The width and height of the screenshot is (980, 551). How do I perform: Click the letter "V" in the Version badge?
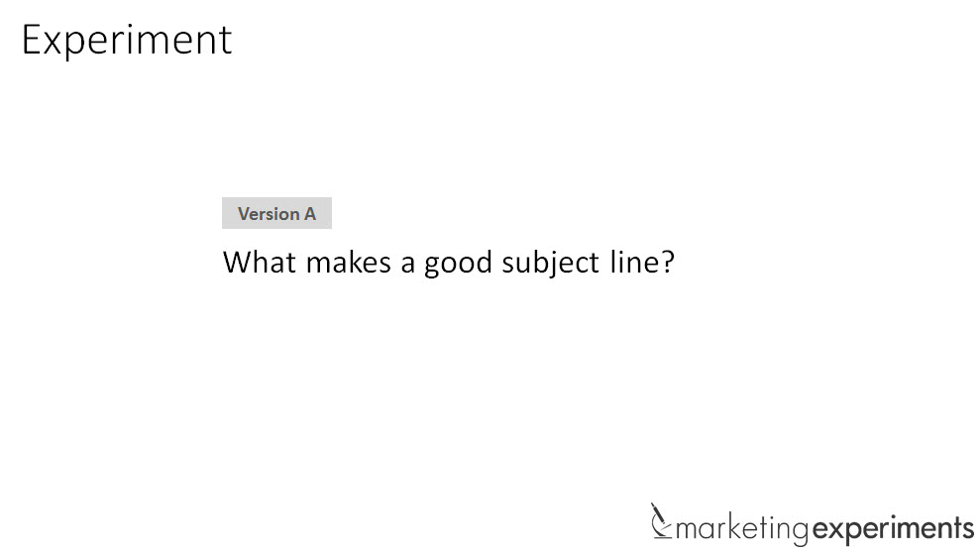[244, 213]
